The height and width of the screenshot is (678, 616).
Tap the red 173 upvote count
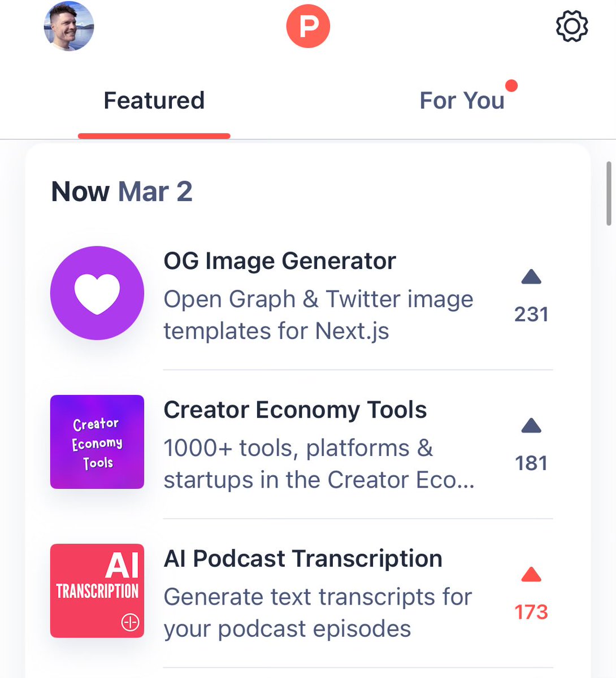tap(531, 612)
